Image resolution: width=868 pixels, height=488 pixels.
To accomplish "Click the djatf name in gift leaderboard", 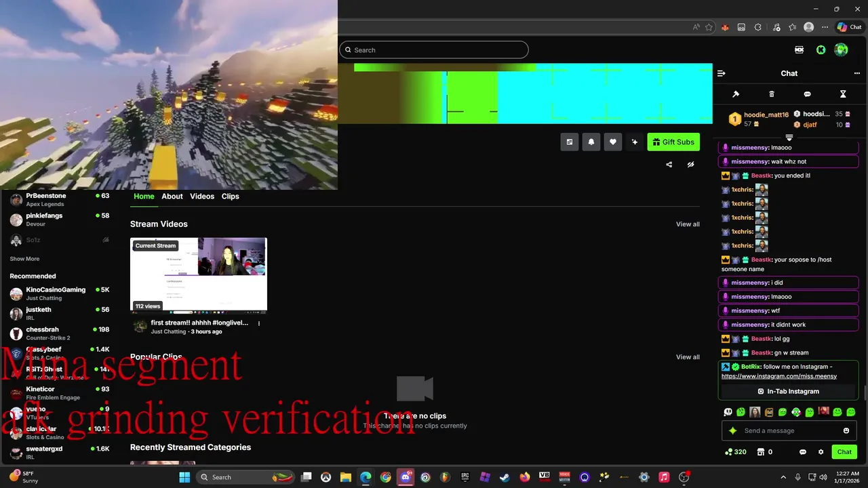I will [x=810, y=125].
